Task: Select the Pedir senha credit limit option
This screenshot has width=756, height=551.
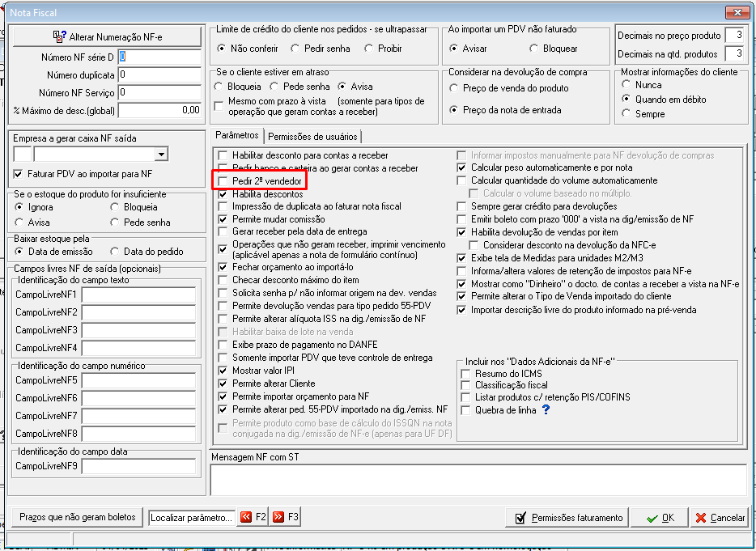Action: (295, 49)
